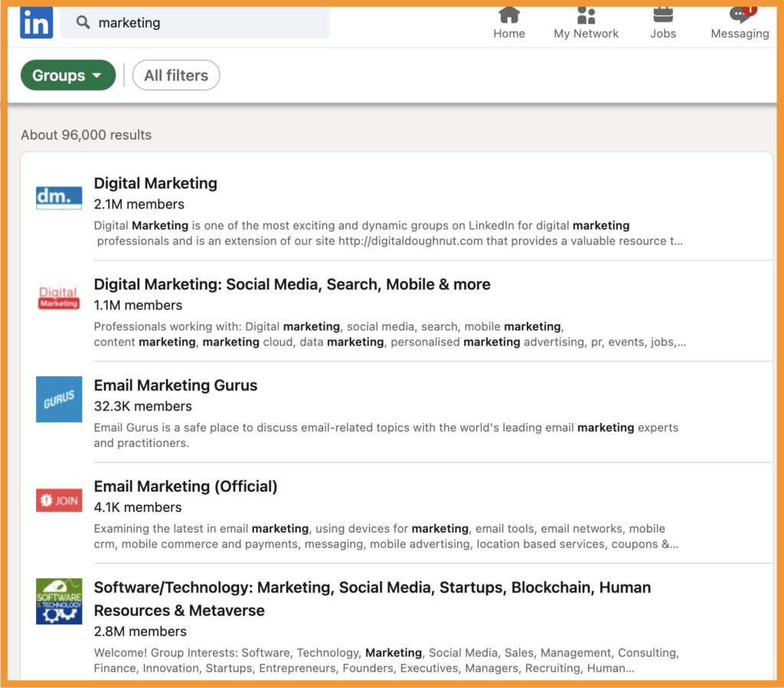This screenshot has width=784, height=688.
Task: Open 'Digital Marketing: Social Media, Search, Mobile & more'
Action: coord(292,284)
